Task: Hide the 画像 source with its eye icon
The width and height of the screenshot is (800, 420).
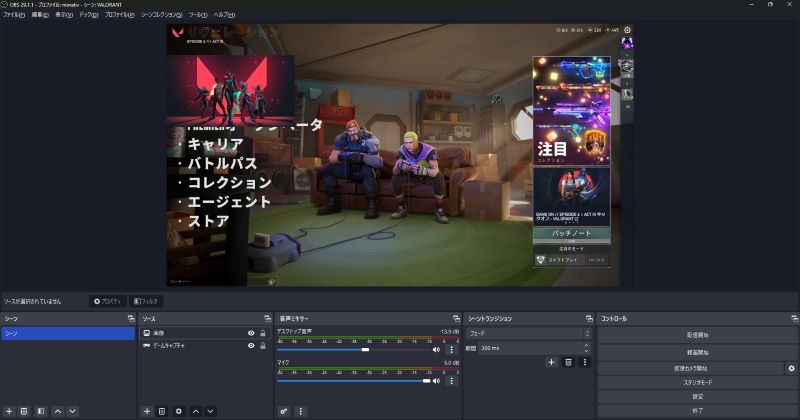Action: tap(251, 333)
